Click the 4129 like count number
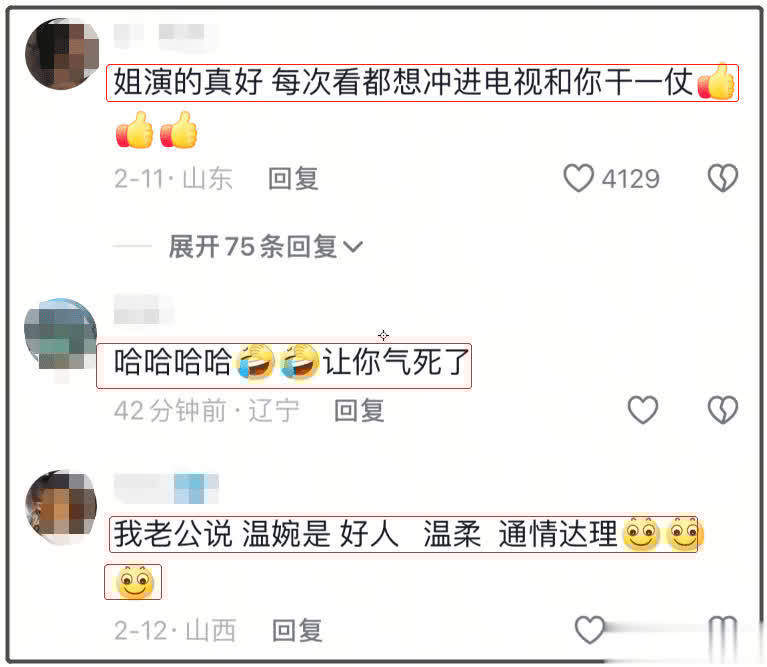767x667 pixels. 630,178
